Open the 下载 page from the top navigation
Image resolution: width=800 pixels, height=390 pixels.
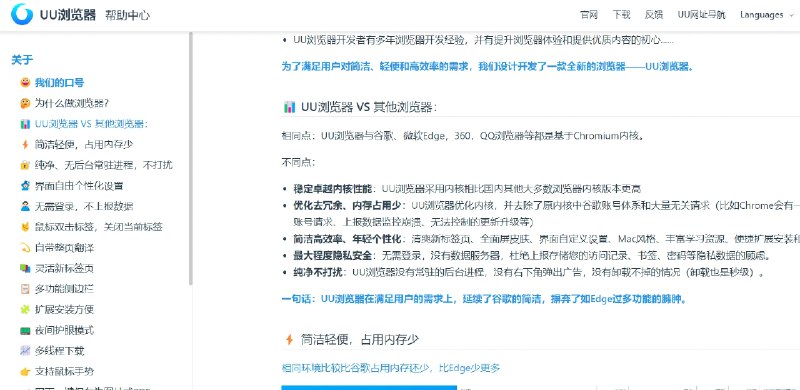[621, 15]
